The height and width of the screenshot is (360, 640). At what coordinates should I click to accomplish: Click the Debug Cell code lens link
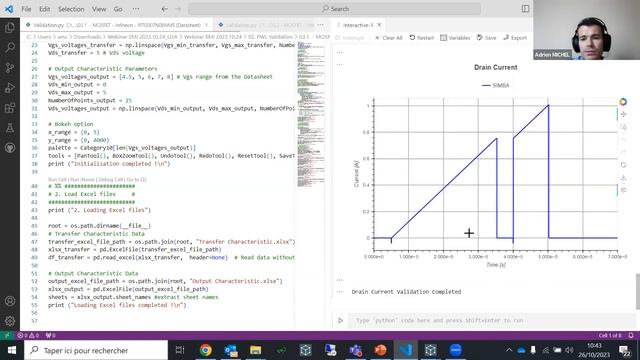110,180
